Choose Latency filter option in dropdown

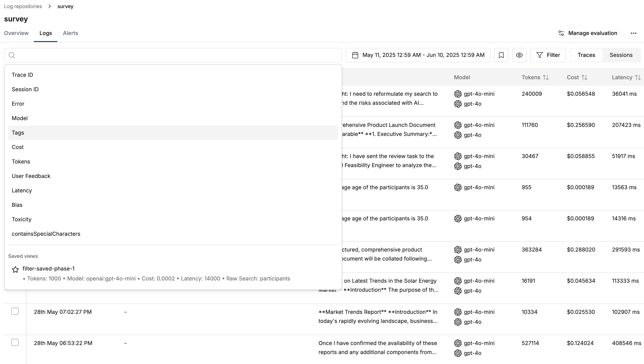tap(22, 191)
